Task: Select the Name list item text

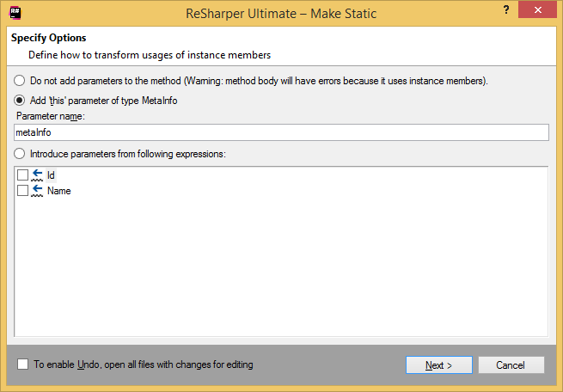Action: [59, 191]
